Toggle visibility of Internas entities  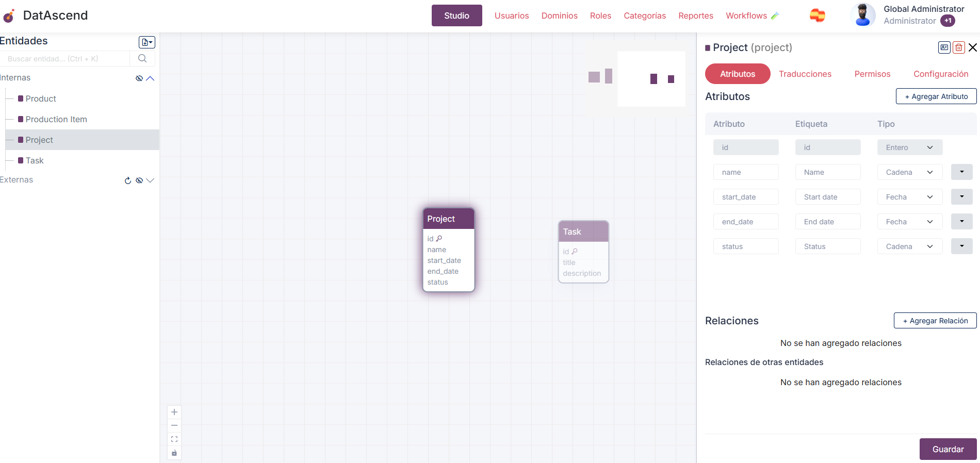tap(139, 78)
